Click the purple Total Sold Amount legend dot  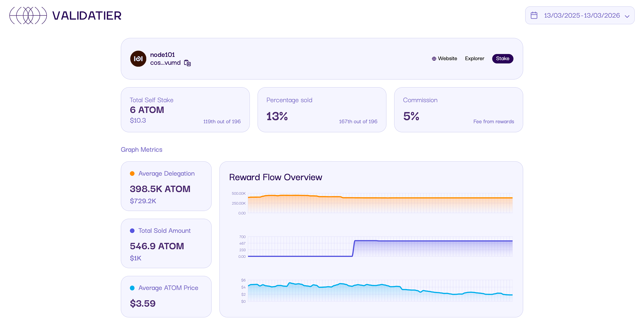(132, 231)
